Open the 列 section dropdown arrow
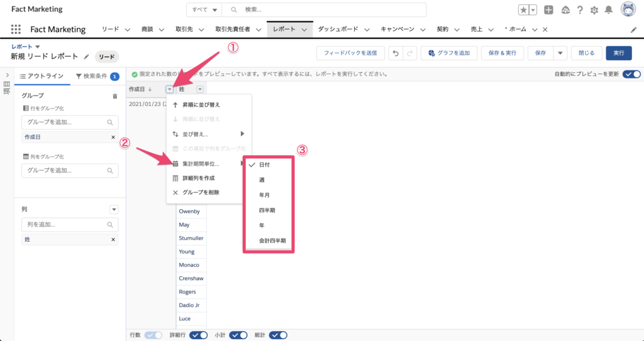Image resolution: width=644 pixels, height=341 pixels. click(114, 210)
